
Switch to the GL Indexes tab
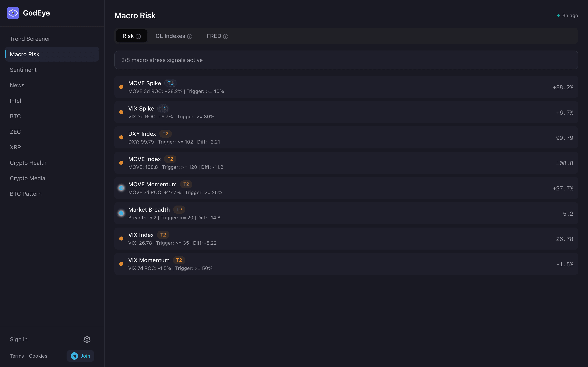pyautogui.click(x=170, y=36)
